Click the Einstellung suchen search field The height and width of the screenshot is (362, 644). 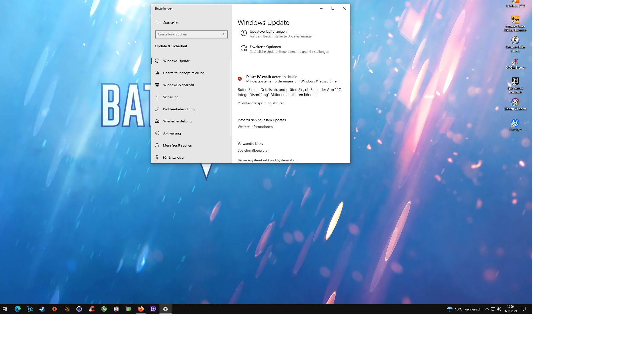(189, 34)
